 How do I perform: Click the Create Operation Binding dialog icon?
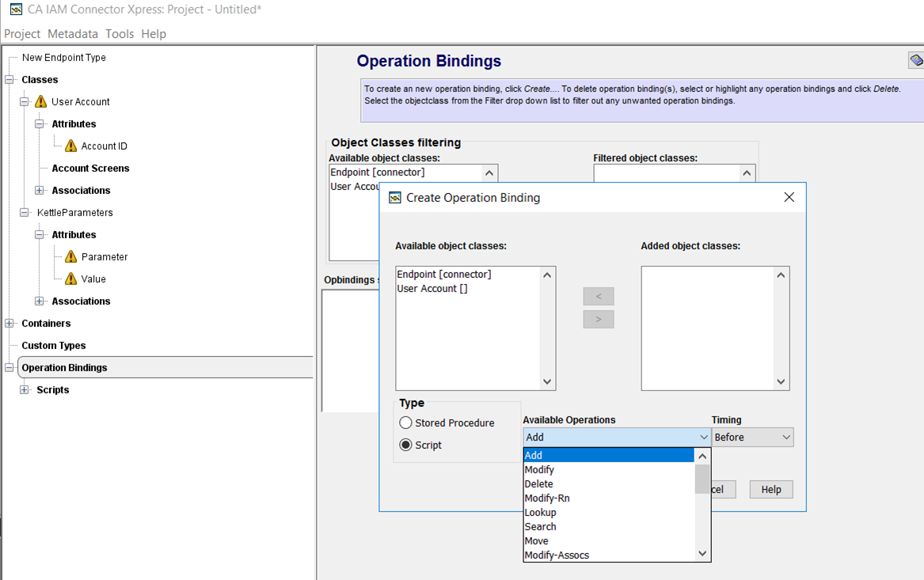coord(395,198)
